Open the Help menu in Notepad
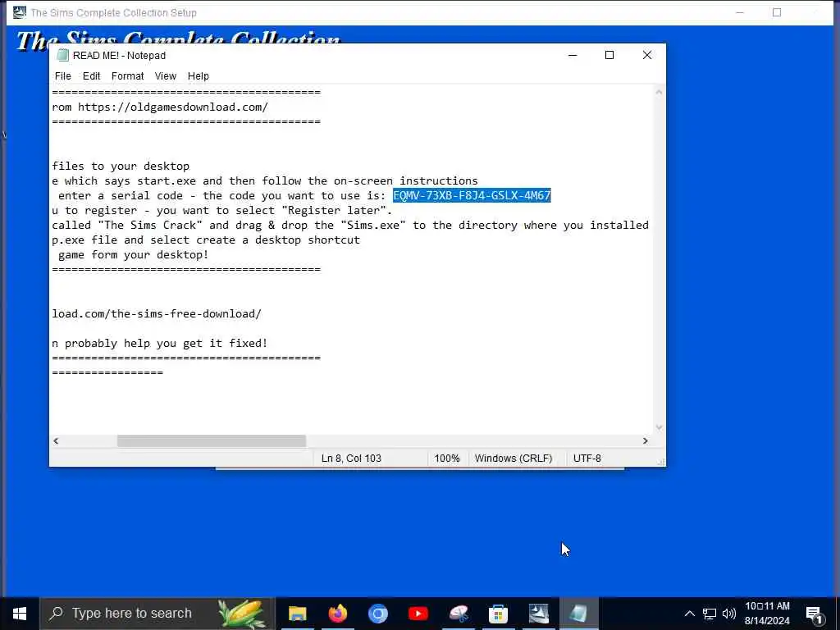This screenshot has height=630, width=840. tap(199, 76)
